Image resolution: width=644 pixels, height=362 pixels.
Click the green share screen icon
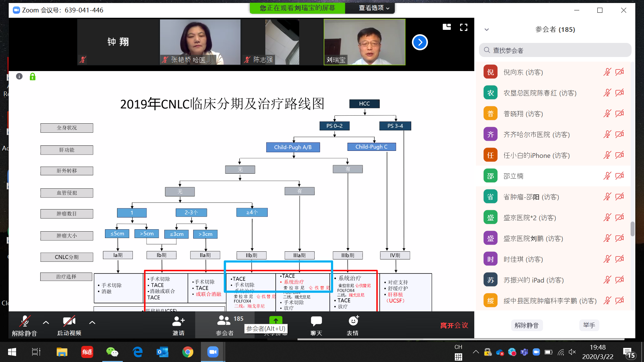coord(276,320)
